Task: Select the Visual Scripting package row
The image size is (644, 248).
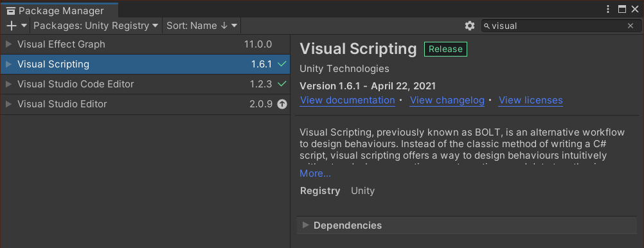Action: (x=145, y=64)
